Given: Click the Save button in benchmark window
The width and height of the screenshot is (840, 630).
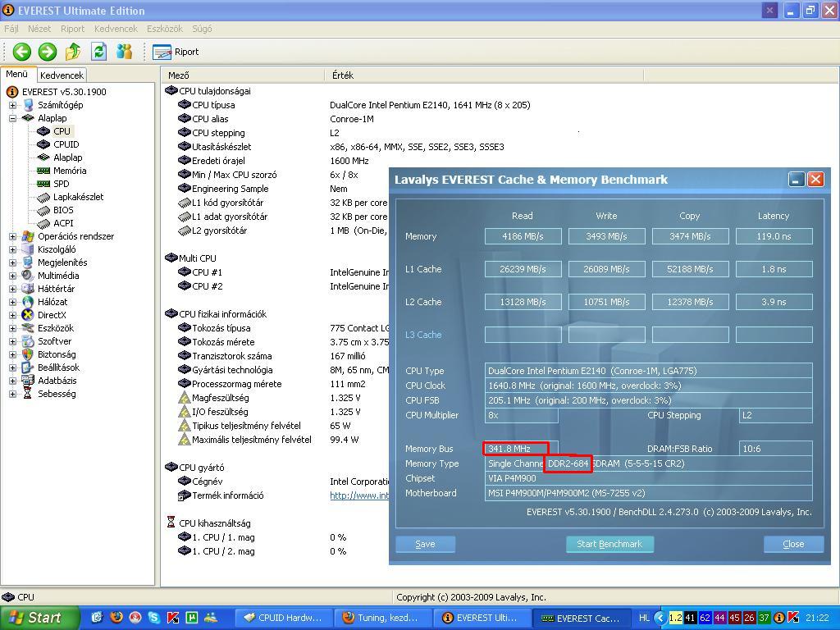Looking at the screenshot, I should (x=426, y=545).
